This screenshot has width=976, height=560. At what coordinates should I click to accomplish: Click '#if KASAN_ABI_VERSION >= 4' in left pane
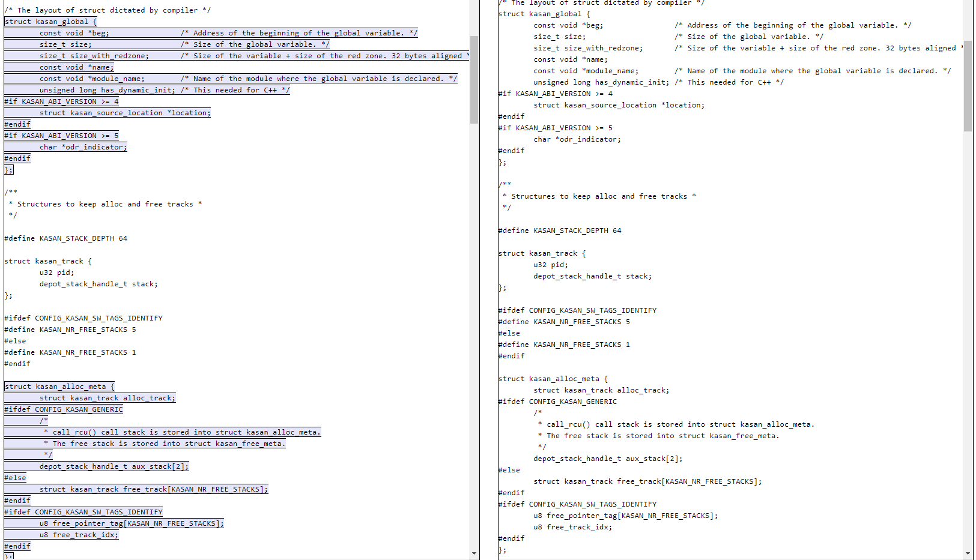[61, 101]
